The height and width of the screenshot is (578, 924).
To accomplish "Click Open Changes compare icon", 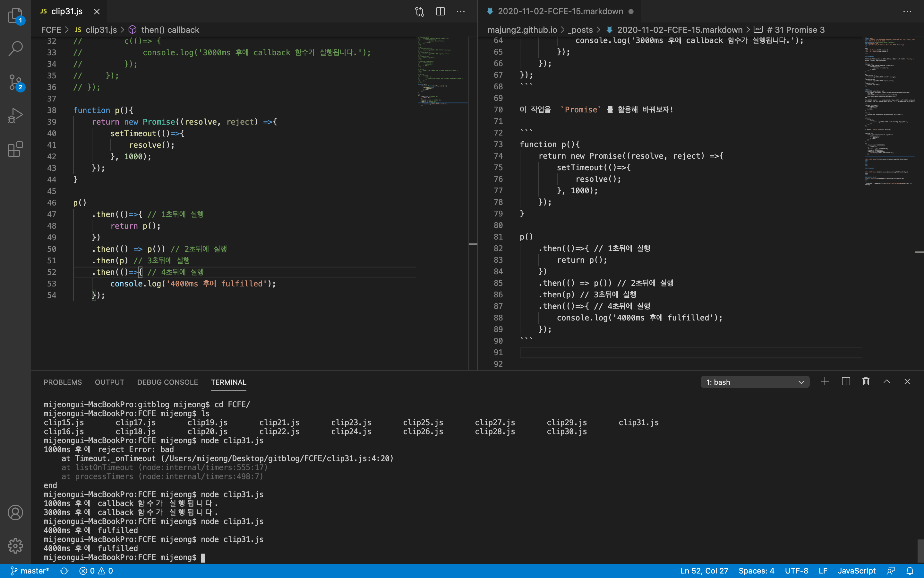I will pyautogui.click(x=420, y=12).
